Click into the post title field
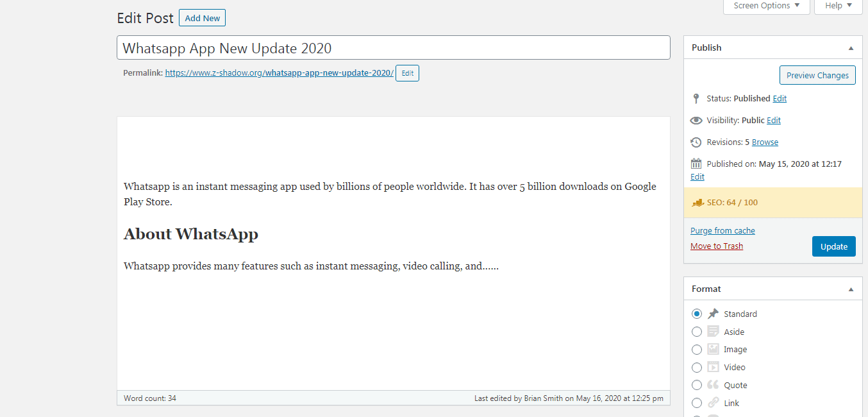Image resolution: width=868 pixels, height=417 pixels. [x=393, y=48]
